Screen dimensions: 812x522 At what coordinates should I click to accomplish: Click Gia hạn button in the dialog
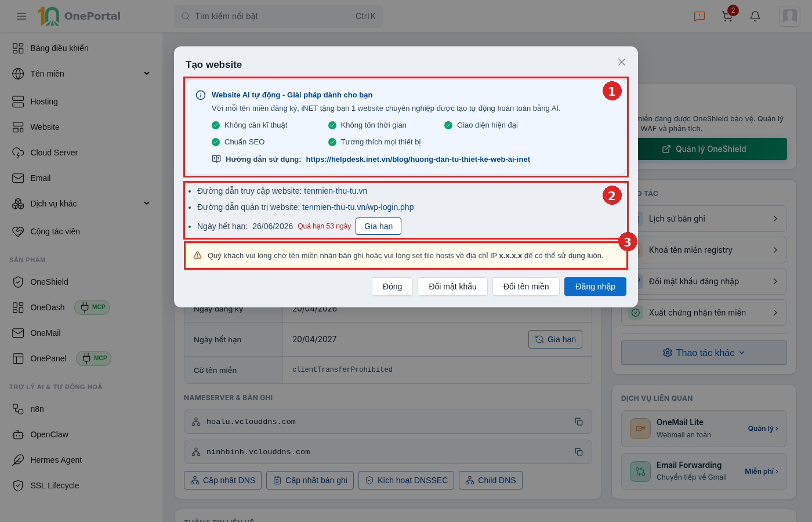pos(378,226)
